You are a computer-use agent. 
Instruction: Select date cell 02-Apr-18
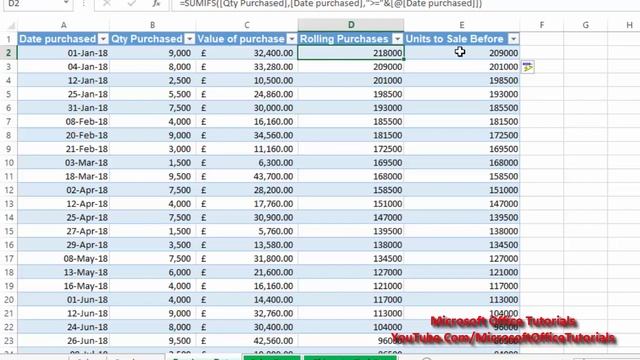pyautogui.click(x=64, y=190)
